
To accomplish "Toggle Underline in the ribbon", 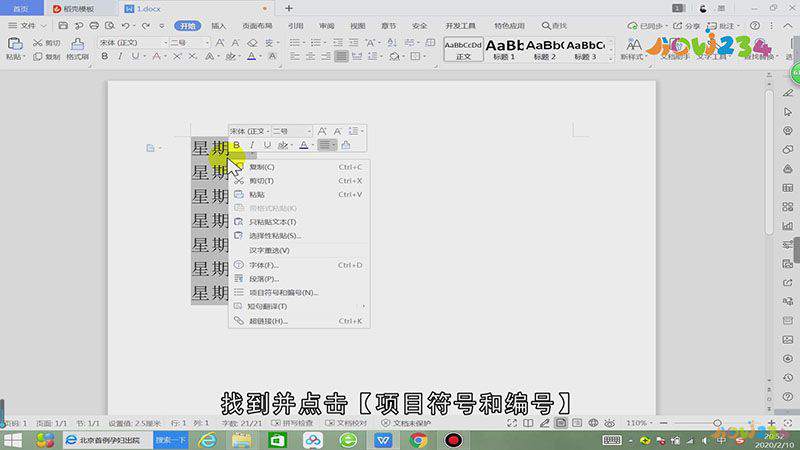I will 135,57.
